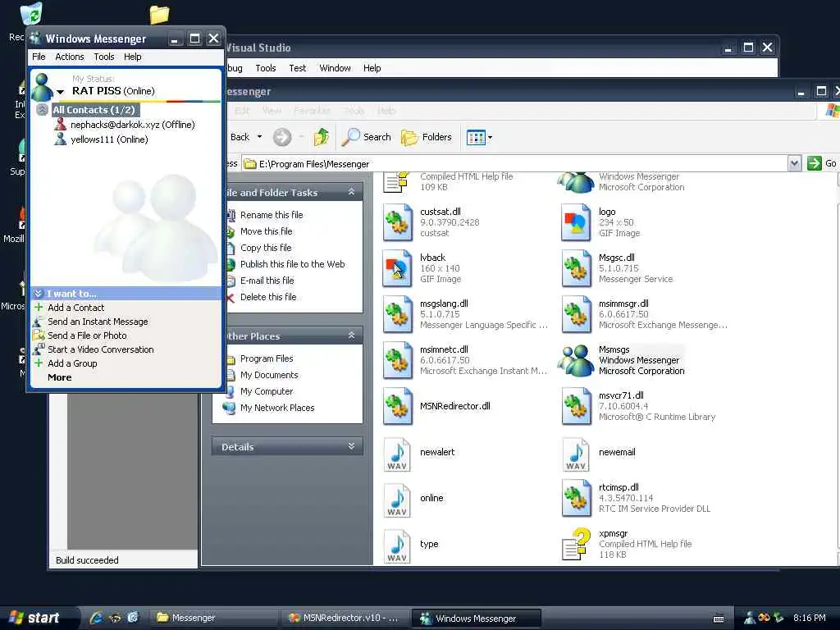Collapse the All Contacts group
Viewport: 840px width, 630px height.
[43, 110]
